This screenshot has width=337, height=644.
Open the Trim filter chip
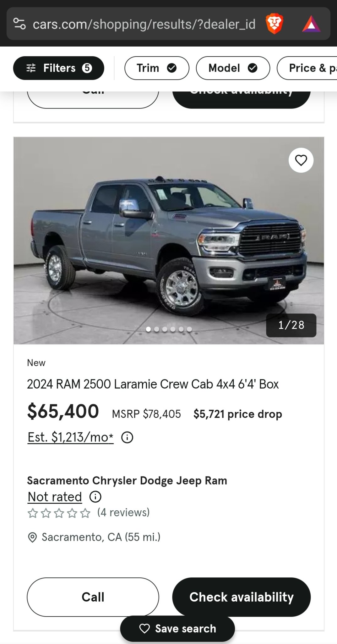156,68
